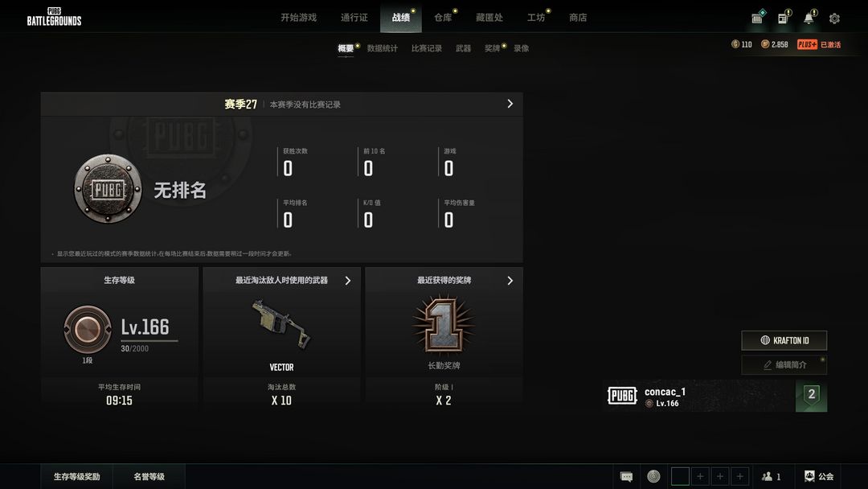The image size is (868, 489).
Task: Switch to the 仓库 tab
Action: pyautogui.click(x=443, y=18)
